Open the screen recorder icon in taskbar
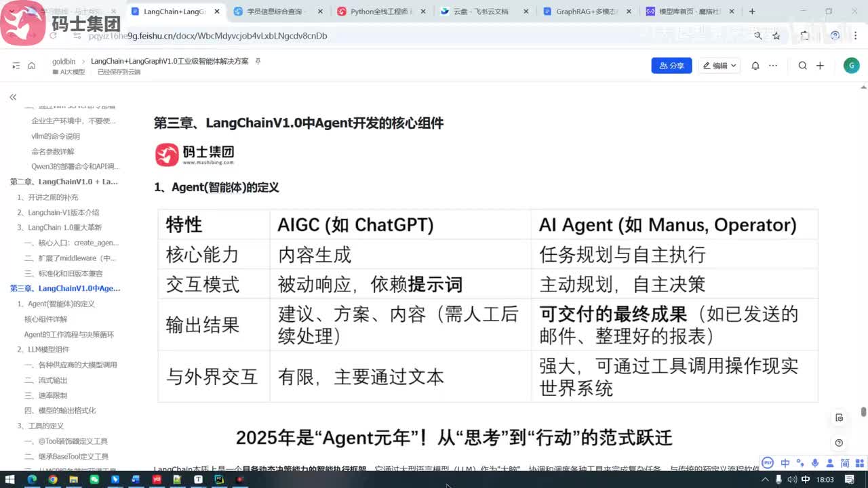Viewport: 868px width, 488px height. coord(239,479)
